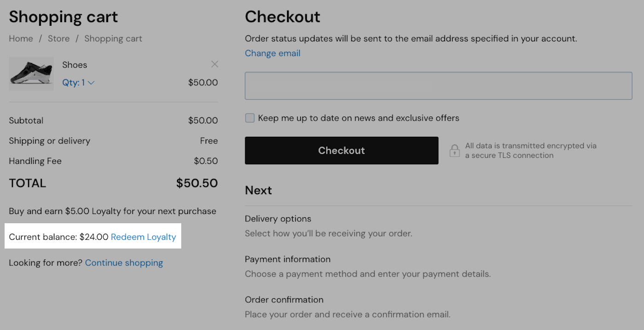Select the Order confirmation section
This screenshot has width=644, height=330.
pyautogui.click(x=284, y=300)
